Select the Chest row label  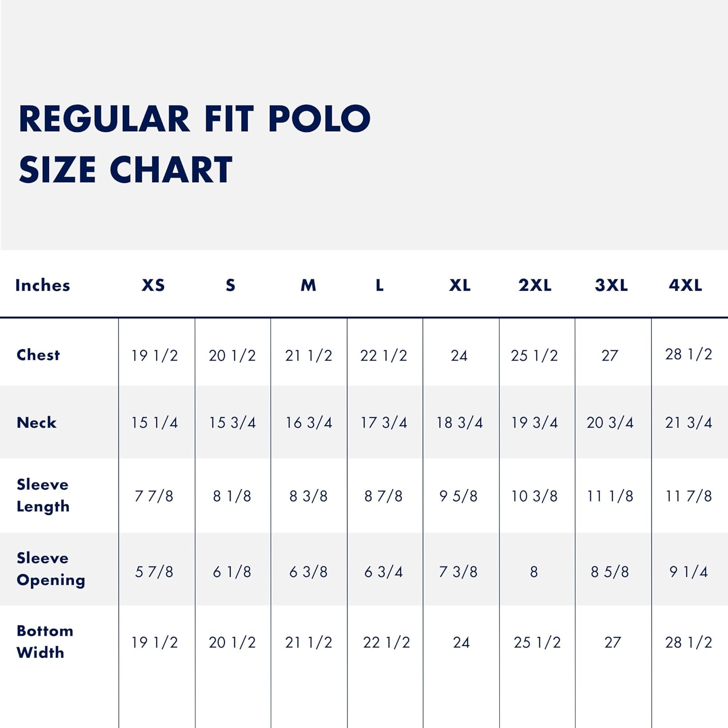coord(38,355)
